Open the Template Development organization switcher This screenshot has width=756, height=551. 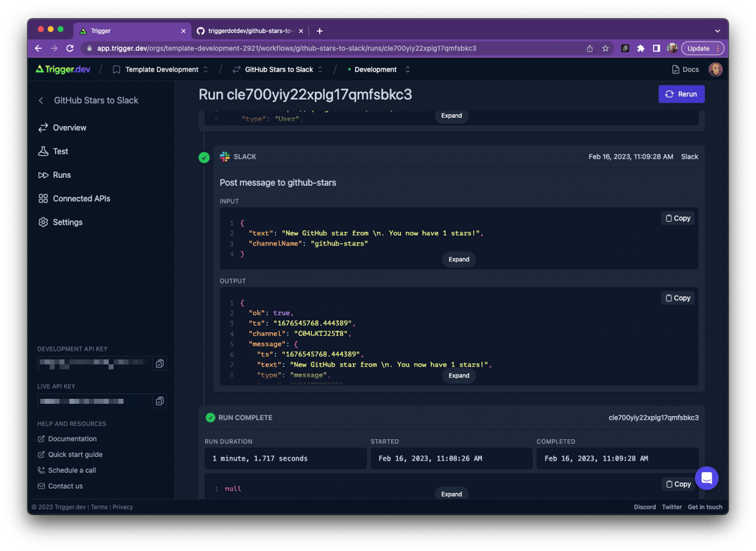(161, 70)
